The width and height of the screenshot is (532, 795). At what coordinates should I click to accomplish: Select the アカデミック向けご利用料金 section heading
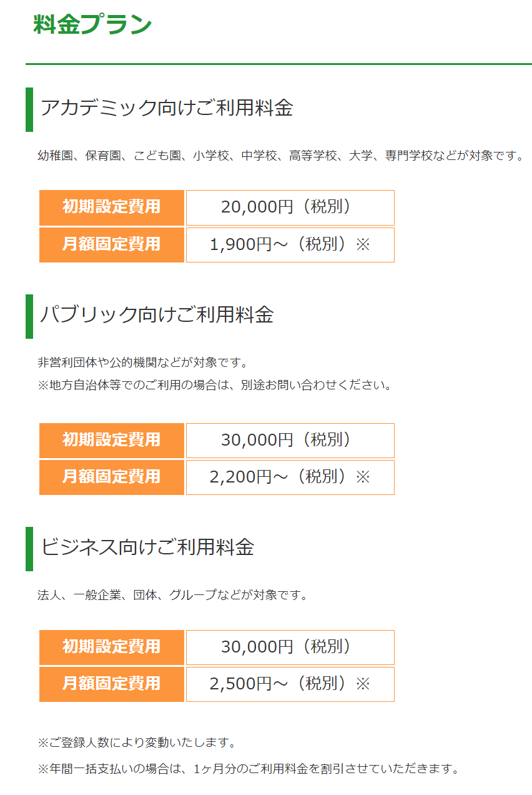(166, 108)
